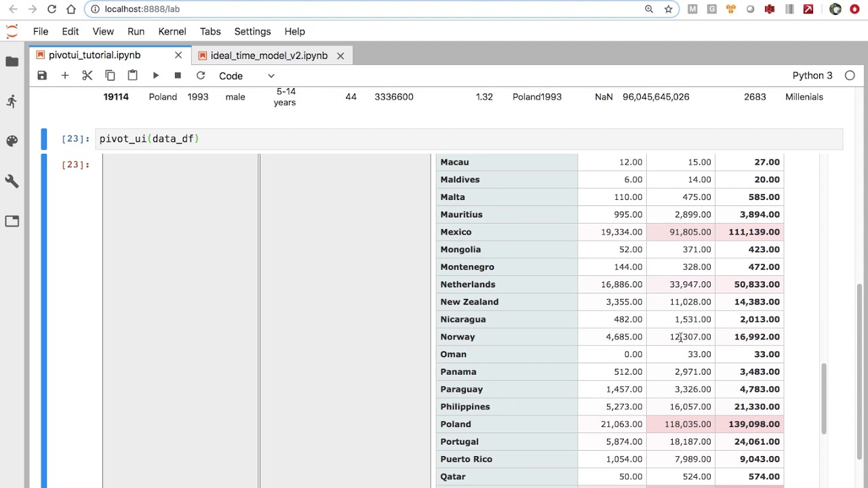Open the Run menu
Screen dimensions: 868x488
(x=136, y=32)
